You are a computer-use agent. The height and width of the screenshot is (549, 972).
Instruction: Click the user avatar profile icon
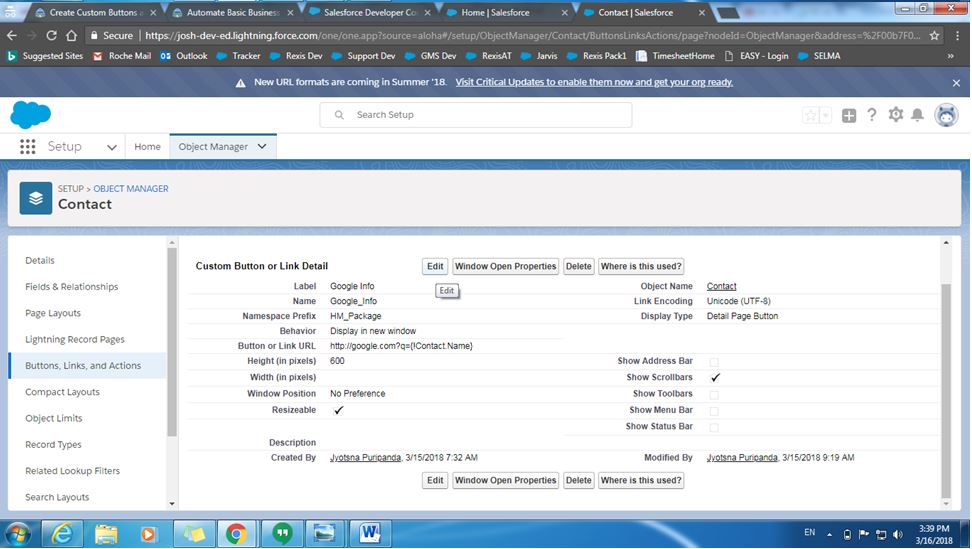tap(945, 115)
